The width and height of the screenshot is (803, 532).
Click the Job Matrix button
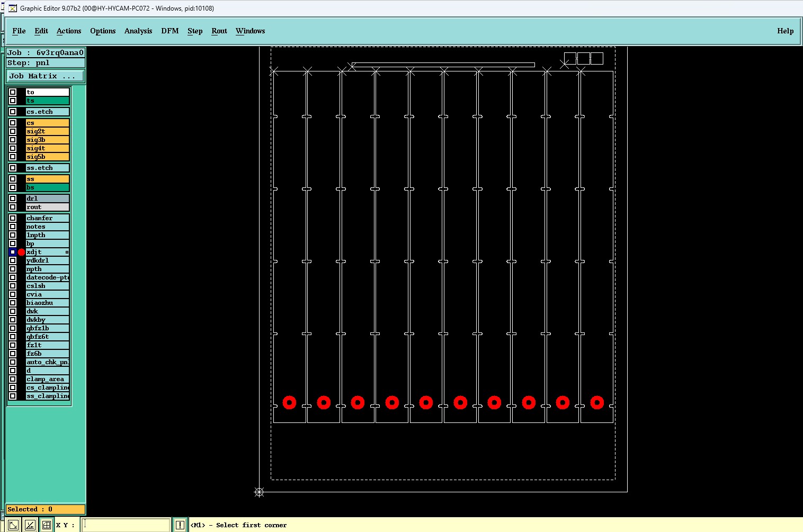click(45, 76)
